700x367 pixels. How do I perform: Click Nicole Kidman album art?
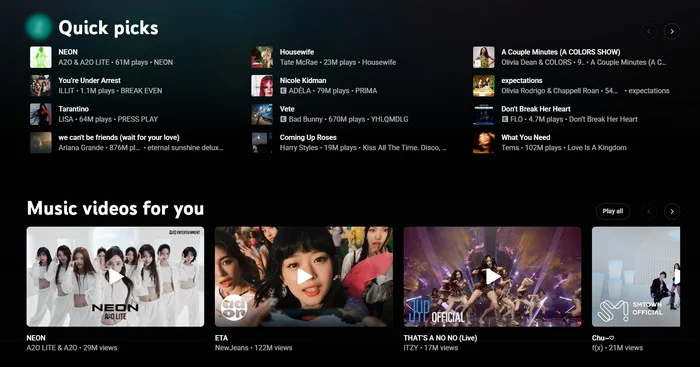(x=262, y=86)
